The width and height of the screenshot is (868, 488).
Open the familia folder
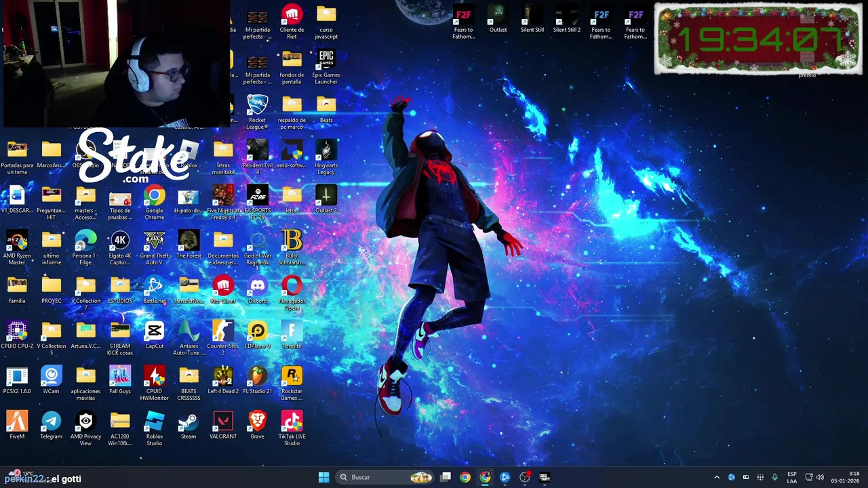pyautogui.click(x=17, y=285)
